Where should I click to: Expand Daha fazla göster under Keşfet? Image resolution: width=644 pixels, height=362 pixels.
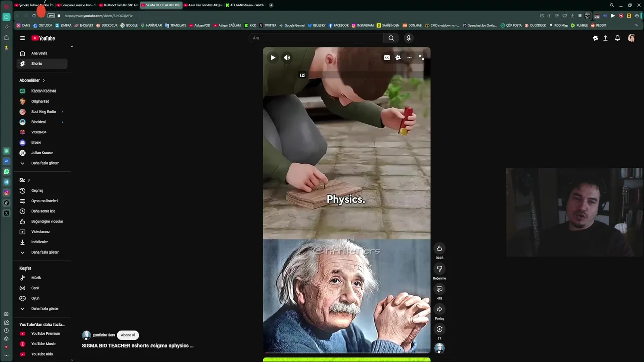point(42,309)
